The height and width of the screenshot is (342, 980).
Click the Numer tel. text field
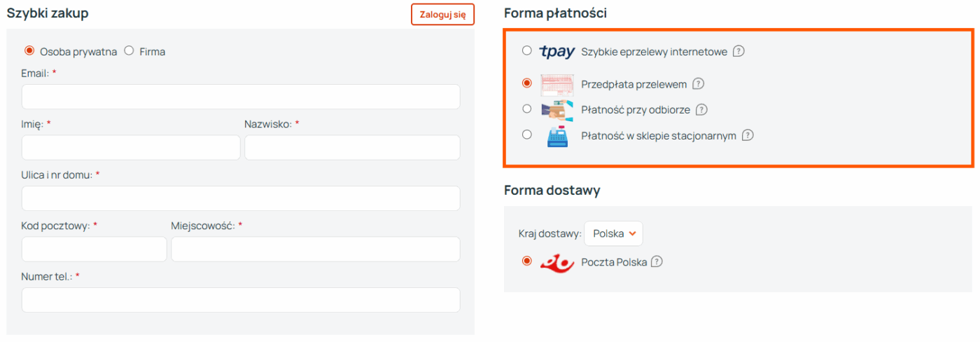pos(241,300)
